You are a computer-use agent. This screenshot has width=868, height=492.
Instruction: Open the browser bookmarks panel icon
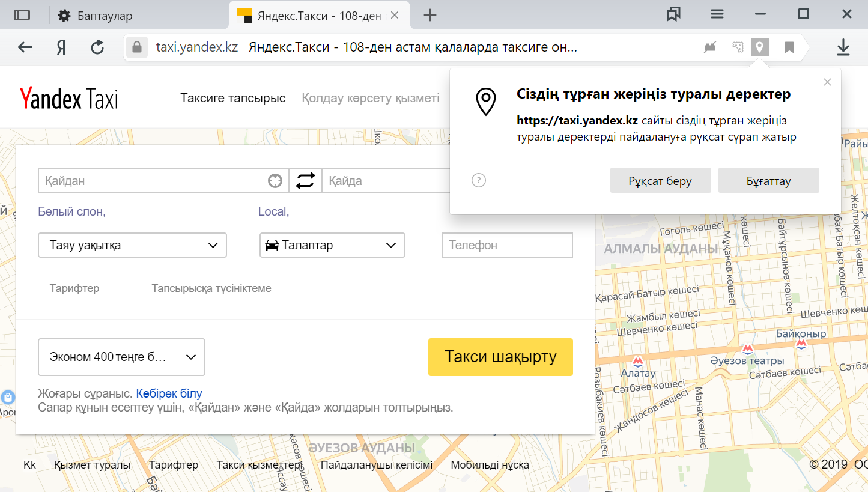pyautogui.click(x=673, y=15)
